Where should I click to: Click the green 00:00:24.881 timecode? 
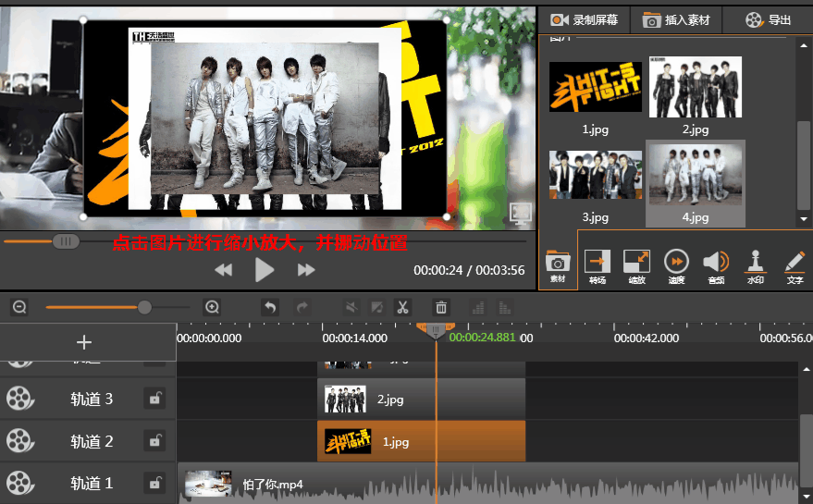click(482, 338)
